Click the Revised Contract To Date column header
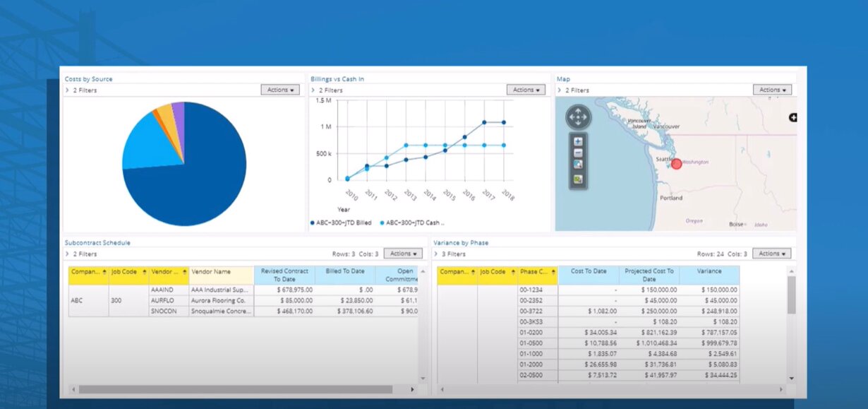The height and width of the screenshot is (409, 868). [x=284, y=275]
